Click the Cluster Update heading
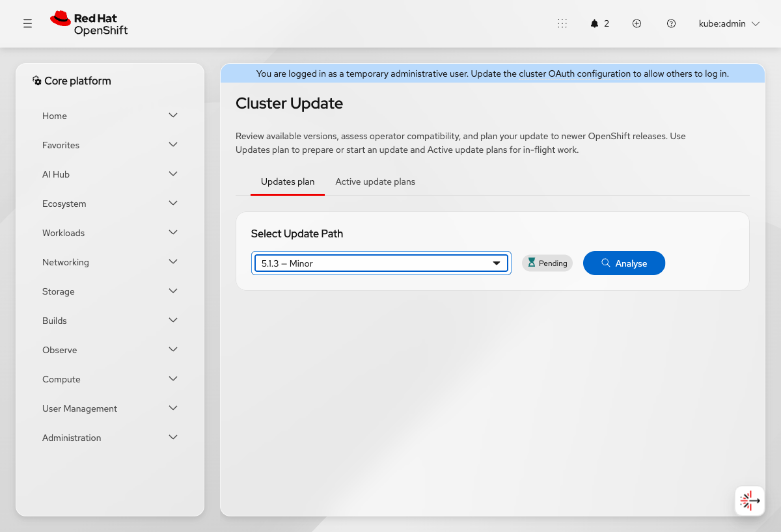This screenshot has height=532, width=781. tap(289, 103)
